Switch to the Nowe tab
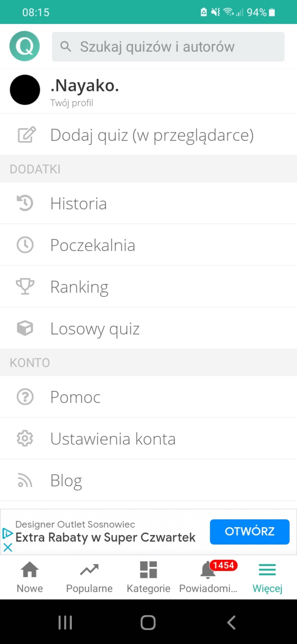 click(30, 577)
